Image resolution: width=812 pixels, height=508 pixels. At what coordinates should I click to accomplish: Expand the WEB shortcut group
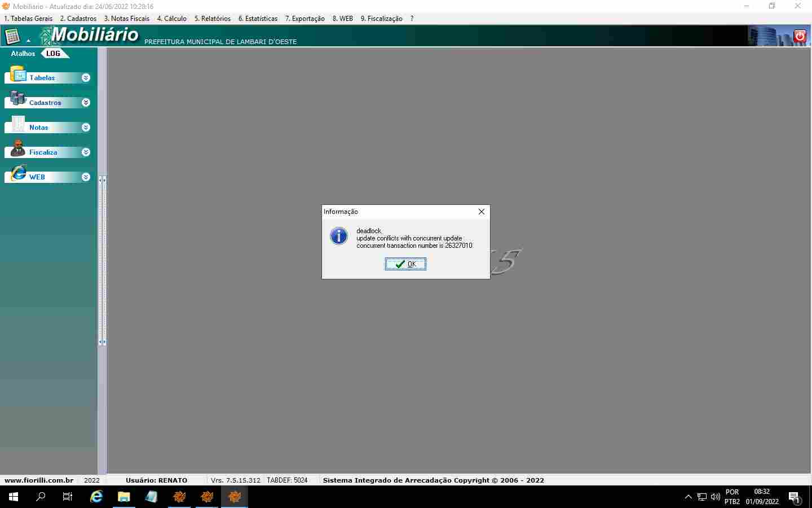(86, 177)
